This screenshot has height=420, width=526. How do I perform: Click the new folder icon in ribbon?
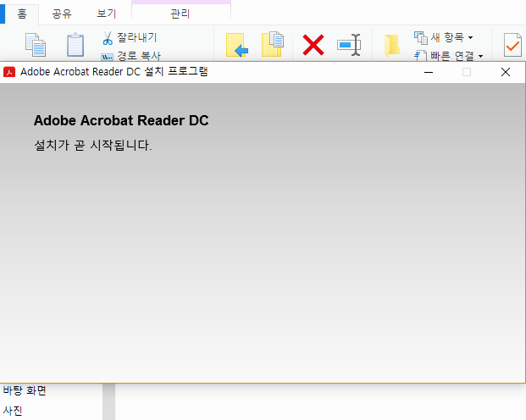(392, 45)
